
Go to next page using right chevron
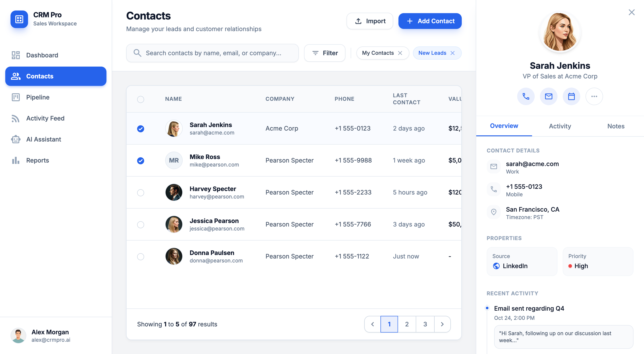coord(442,324)
